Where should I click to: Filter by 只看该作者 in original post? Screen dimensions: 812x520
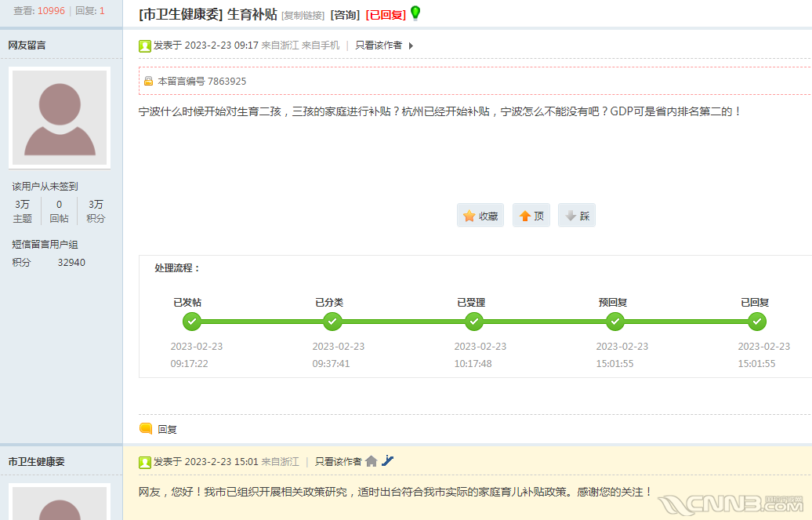point(379,45)
